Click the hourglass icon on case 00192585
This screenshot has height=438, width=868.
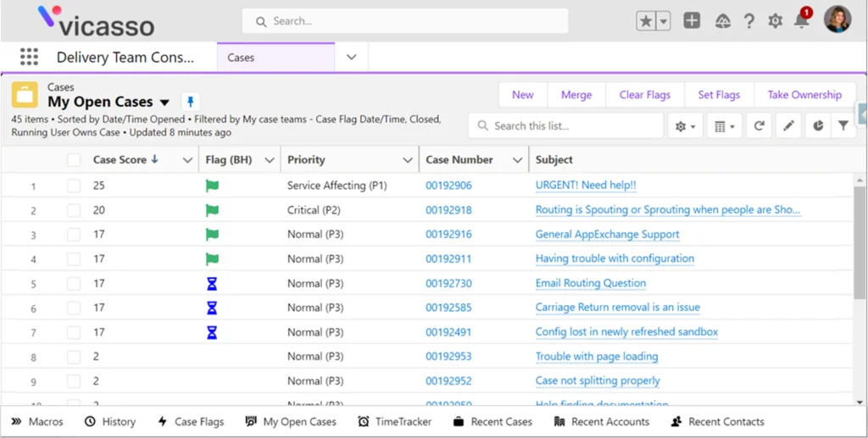211,308
